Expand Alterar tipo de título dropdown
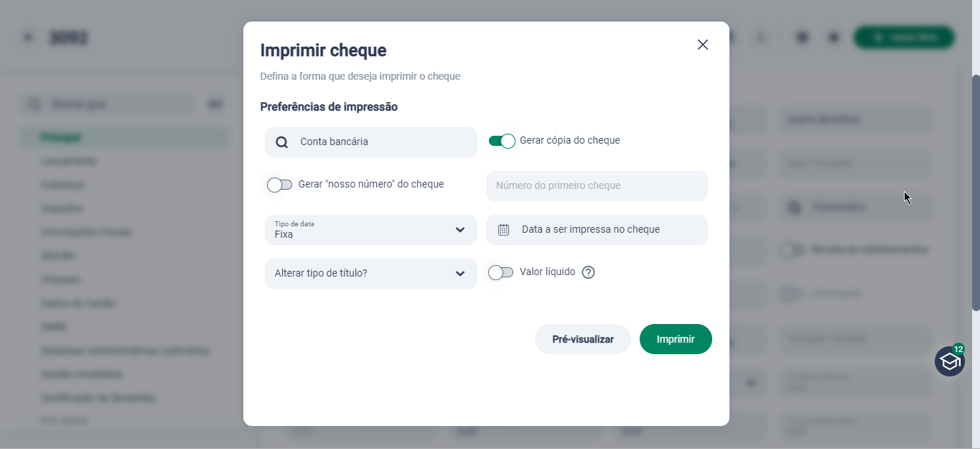Viewport: 980px width, 449px height. (371, 274)
